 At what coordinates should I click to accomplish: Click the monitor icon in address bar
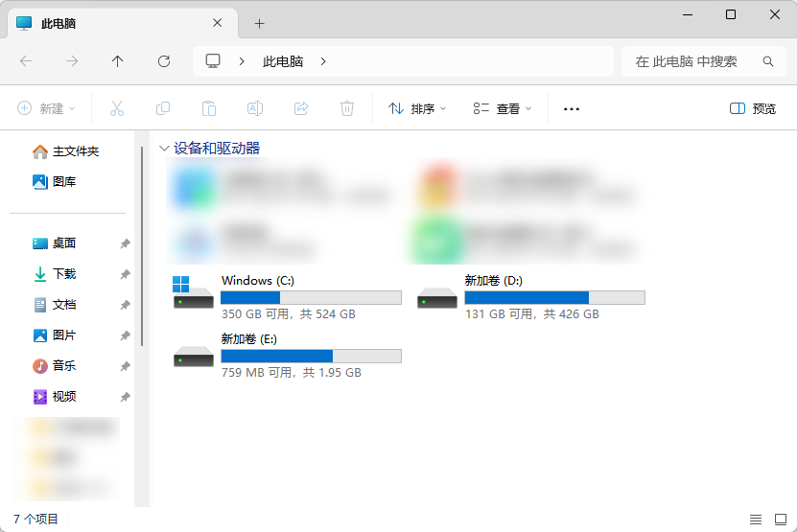tap(213, 61)
